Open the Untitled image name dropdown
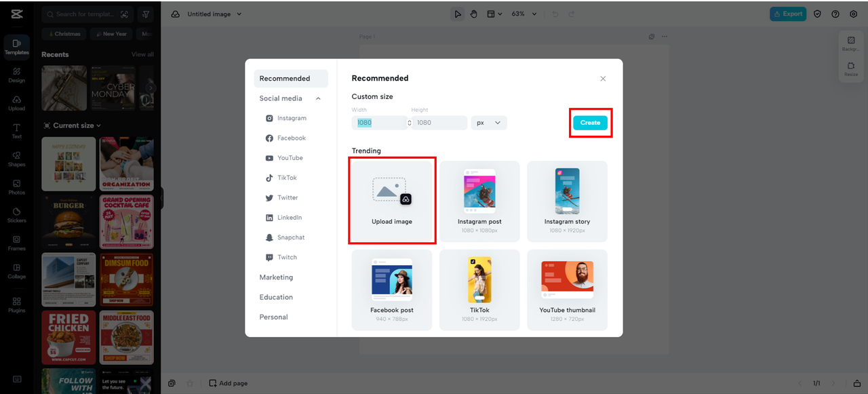Screen dimensions: 868x394 coord(214,14)
